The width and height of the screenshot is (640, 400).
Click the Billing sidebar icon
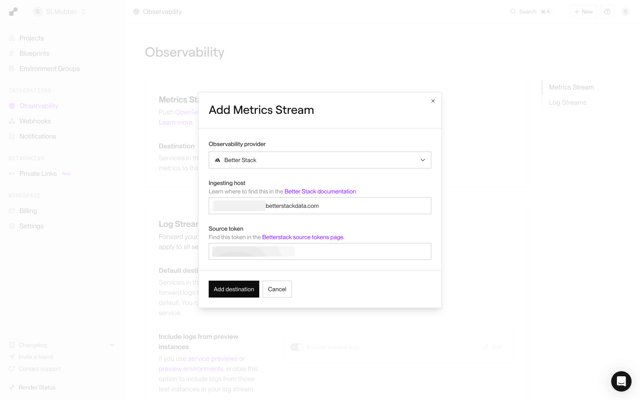coord(12,211)
